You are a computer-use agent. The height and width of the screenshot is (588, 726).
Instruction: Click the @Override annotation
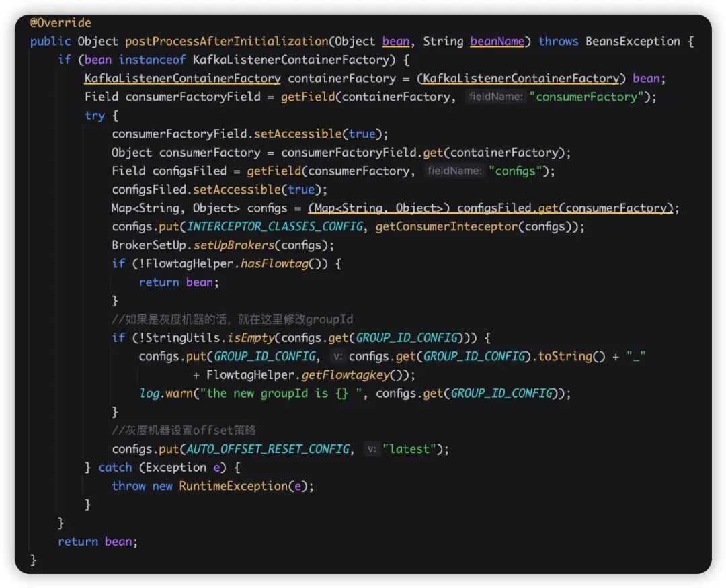[x=61, y=23]
